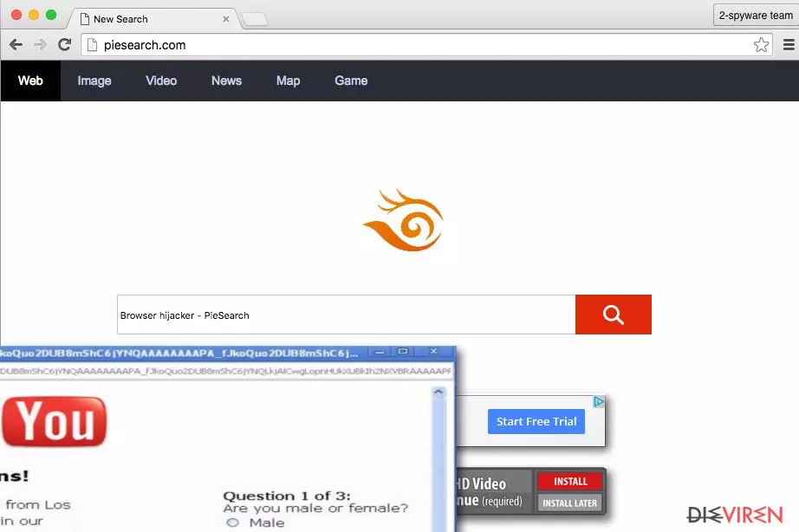The width and height of the screenshot is (799, 532).
Task: Click inside the PieSearch search field
Action: coord(346,315)
